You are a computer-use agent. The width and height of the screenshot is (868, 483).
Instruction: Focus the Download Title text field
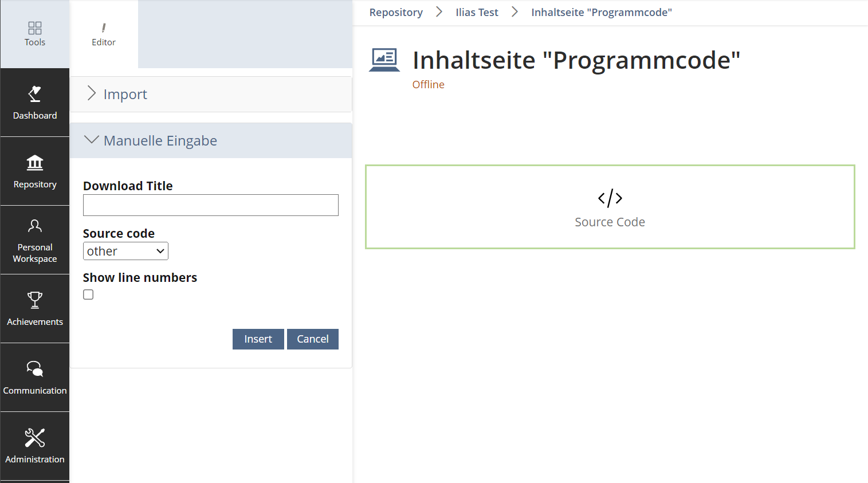pos(210,205)
